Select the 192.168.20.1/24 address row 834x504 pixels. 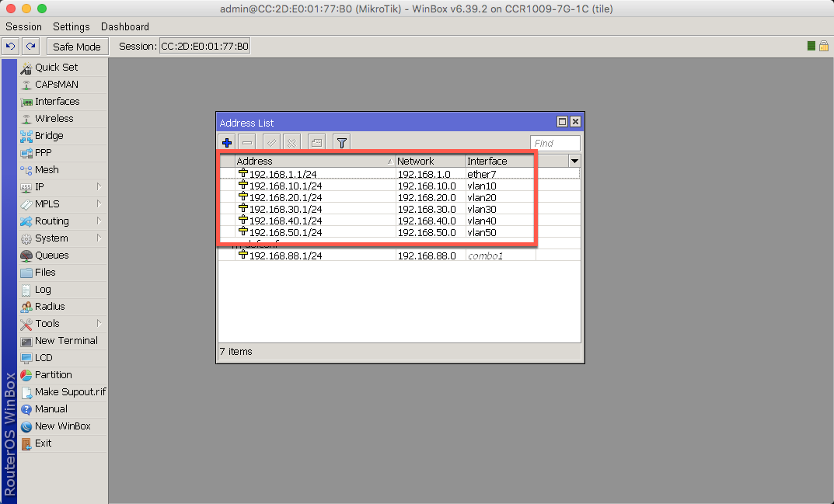(399, 197)
